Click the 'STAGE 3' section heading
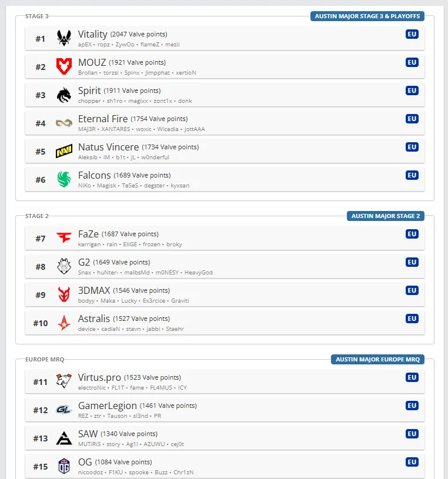The image size is (448, 479). [x=36, y=16]
